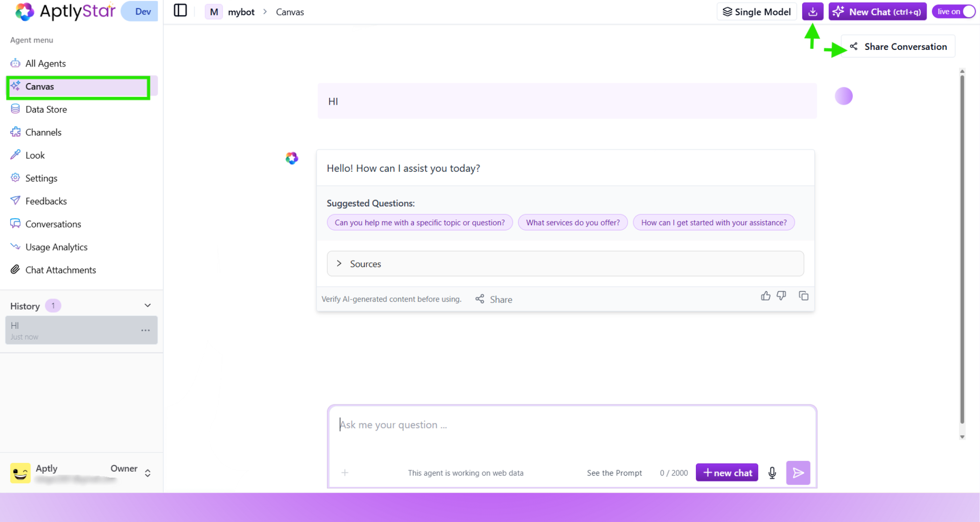Click the M agent initial badge

click(214, 12)
